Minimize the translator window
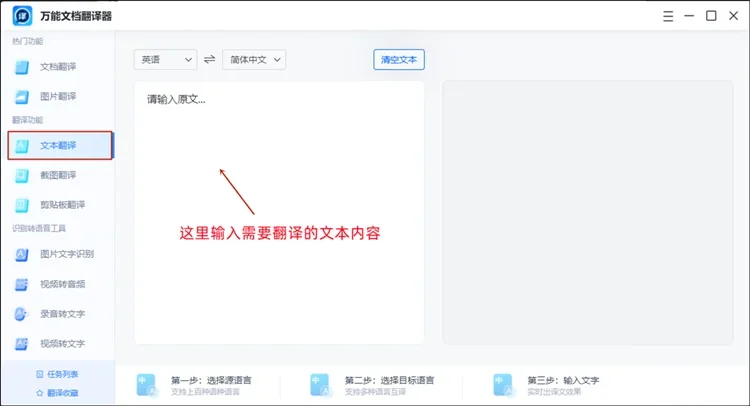Viewport: 750px width, 406px height. point(689,16)
